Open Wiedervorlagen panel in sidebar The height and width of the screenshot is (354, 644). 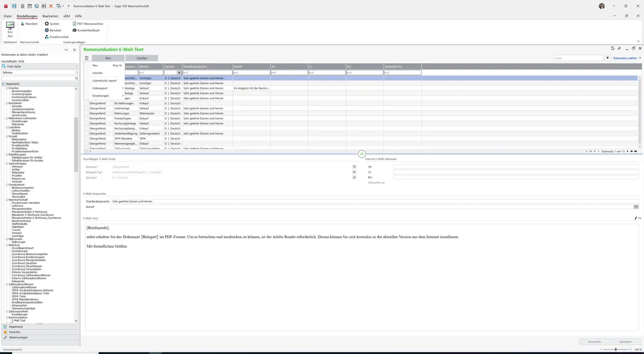pyautogui.click(x=40, y=337)
